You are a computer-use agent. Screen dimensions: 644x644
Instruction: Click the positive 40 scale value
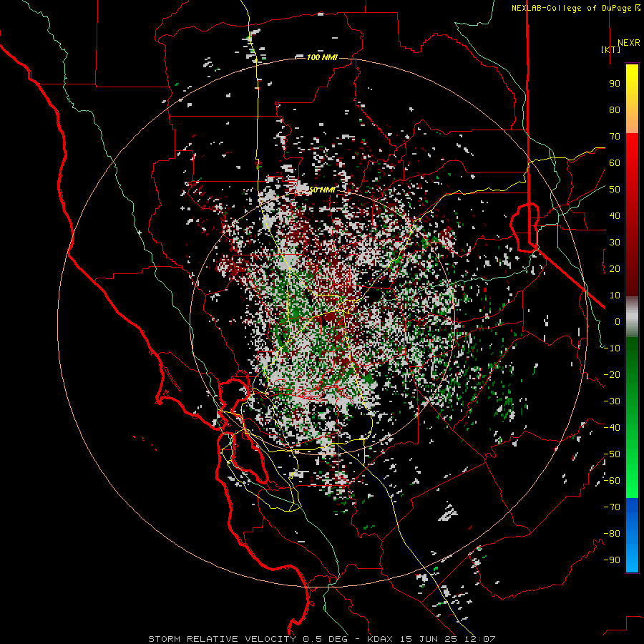point(615,216)
